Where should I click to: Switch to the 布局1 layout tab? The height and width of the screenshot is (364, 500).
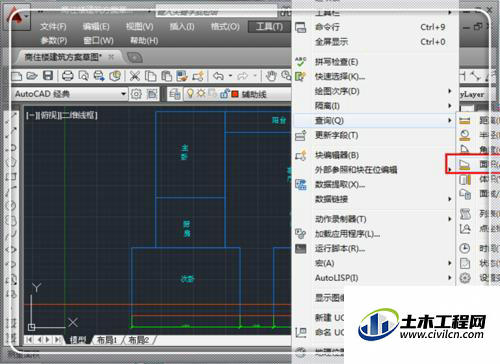click(107, 340)
